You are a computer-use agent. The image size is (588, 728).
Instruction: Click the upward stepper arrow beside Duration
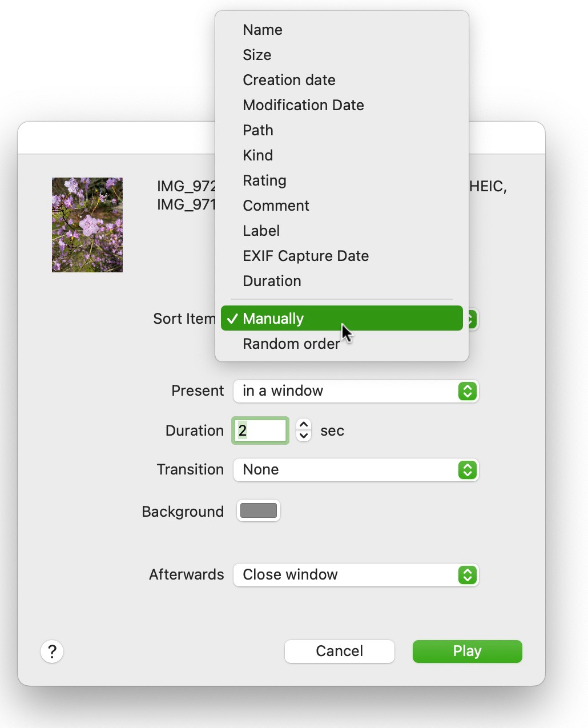tap(304, 424)
